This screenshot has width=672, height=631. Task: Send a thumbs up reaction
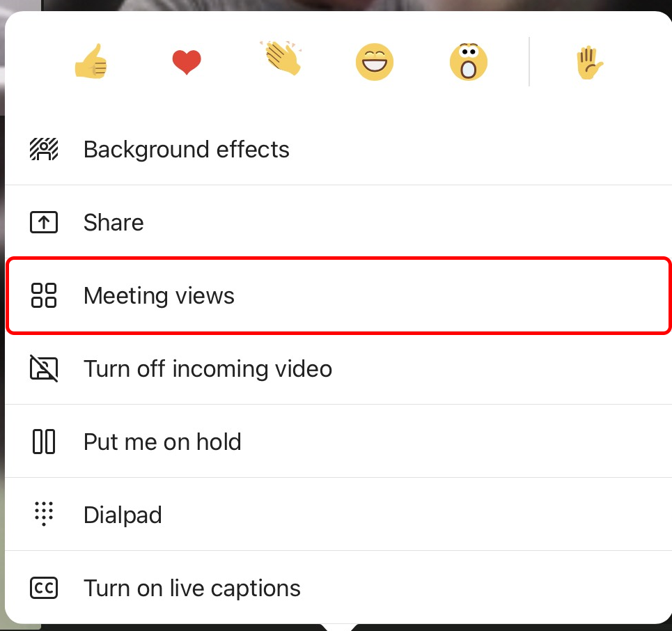click(91, 63)
